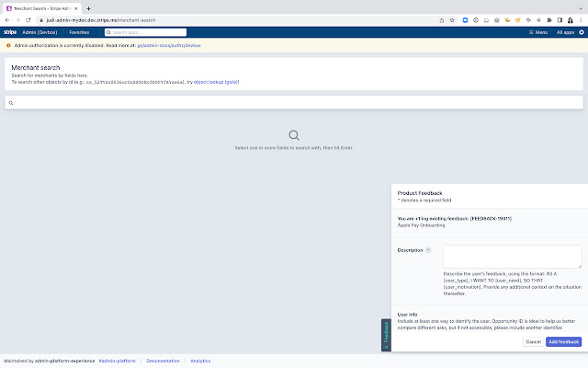The image size is (588, 368).
Task: Click the Cancel button in feedback form
Action: click(533, 341)
